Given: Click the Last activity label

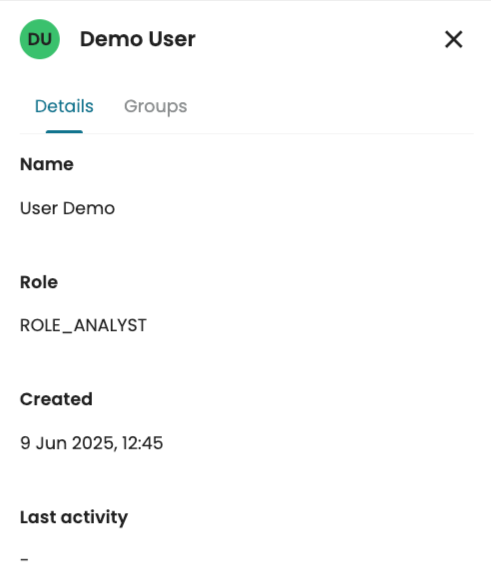Looking at the screenshot, I should 74,518.
